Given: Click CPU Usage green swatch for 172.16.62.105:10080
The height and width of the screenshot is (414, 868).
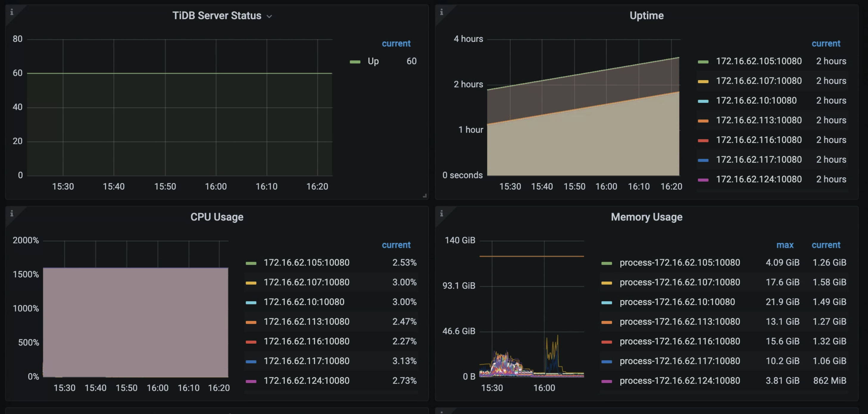Looking at the screenshot, I should coord(251,263).
